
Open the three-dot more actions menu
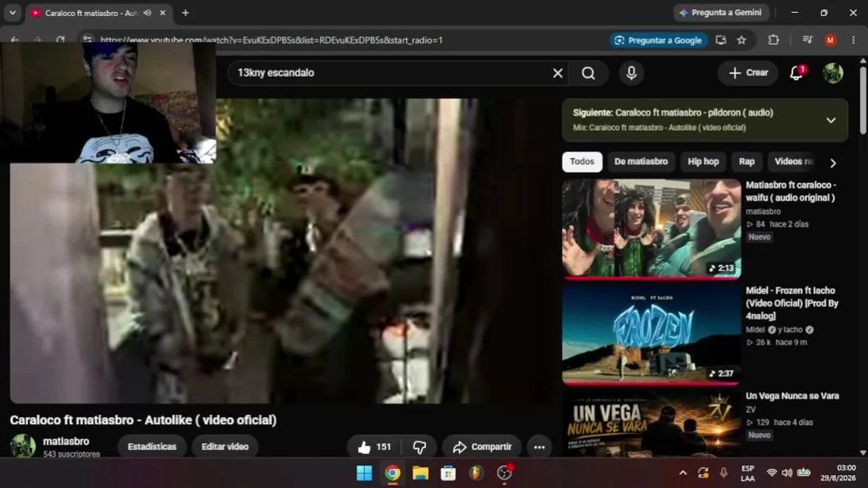point(539,447)
